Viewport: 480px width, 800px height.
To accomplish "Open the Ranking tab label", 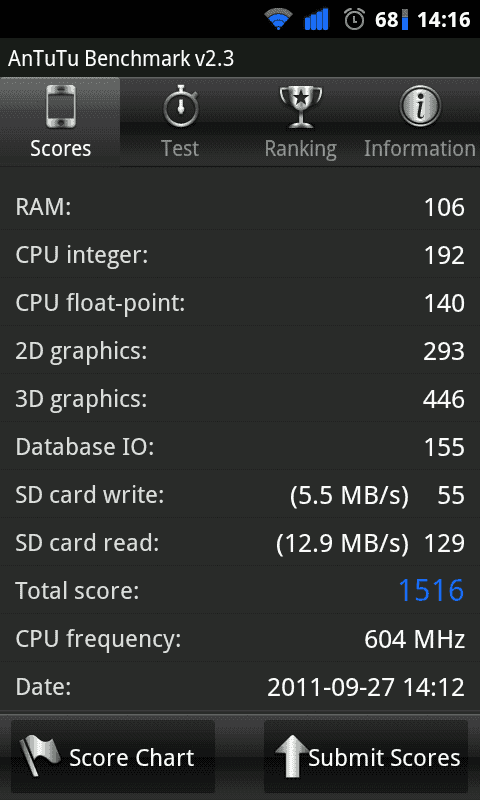I will tap(300, 149).
